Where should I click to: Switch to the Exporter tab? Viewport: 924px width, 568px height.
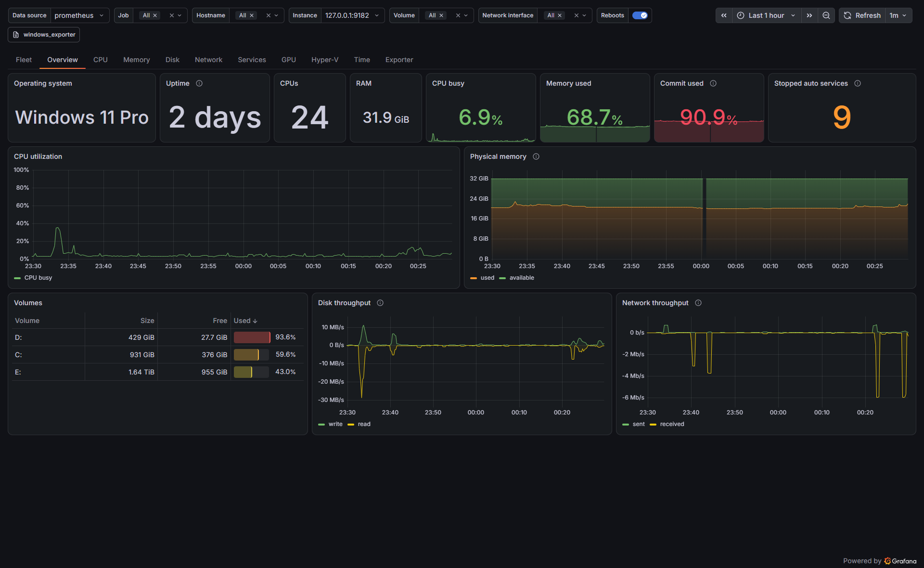pyautogui.click(x=399, y=60)
